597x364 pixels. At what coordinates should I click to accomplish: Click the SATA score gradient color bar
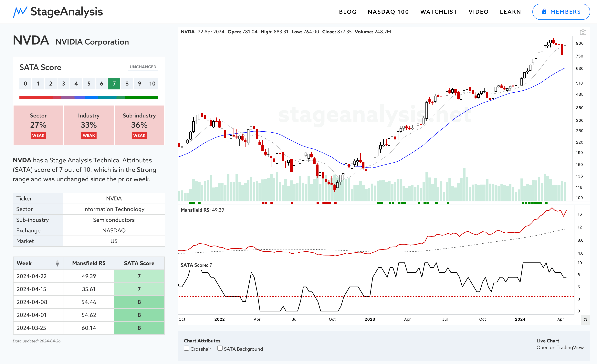point(89,97)
